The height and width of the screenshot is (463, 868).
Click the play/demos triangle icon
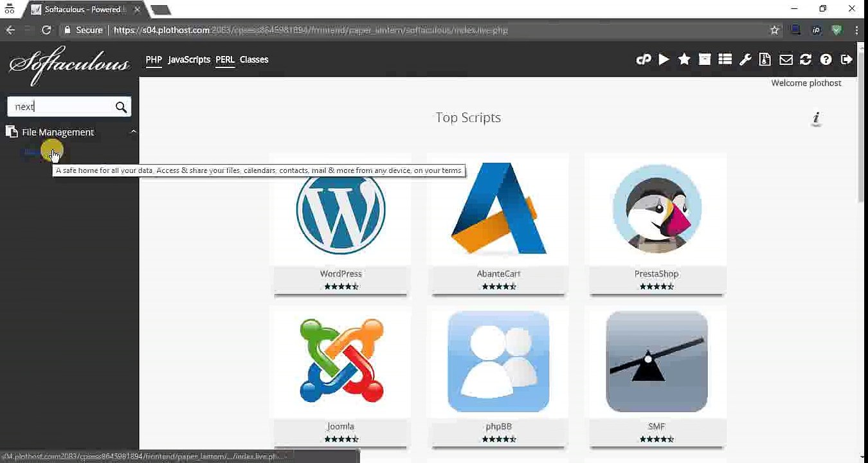tap(664, 59)
